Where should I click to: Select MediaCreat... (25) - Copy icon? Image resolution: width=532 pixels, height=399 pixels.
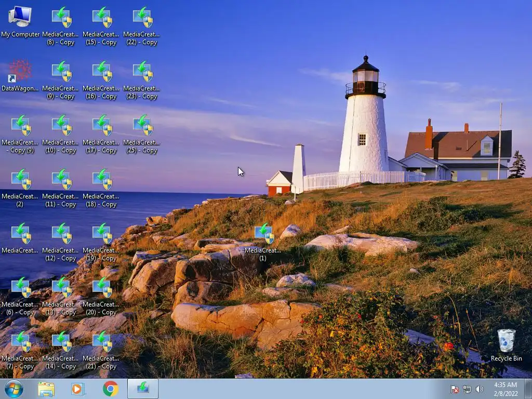tap(141, 134)
